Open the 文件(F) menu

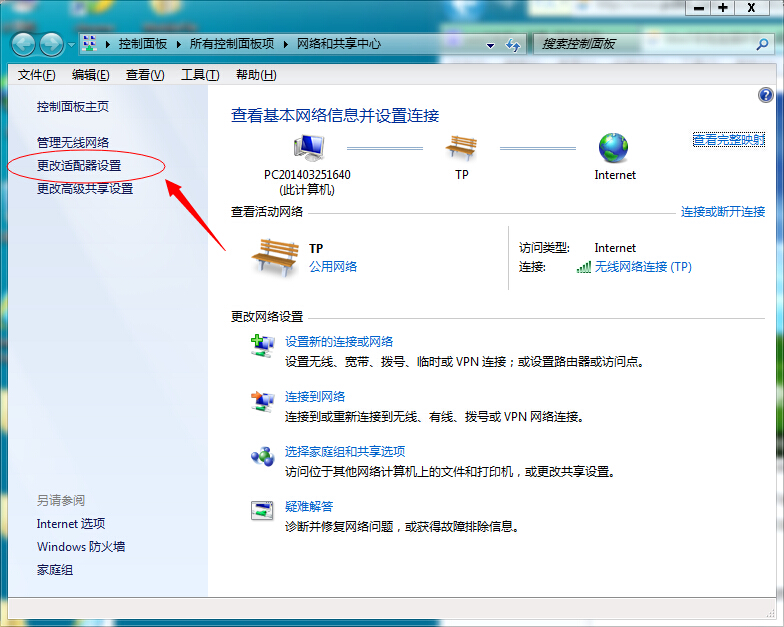click(36, 75)
